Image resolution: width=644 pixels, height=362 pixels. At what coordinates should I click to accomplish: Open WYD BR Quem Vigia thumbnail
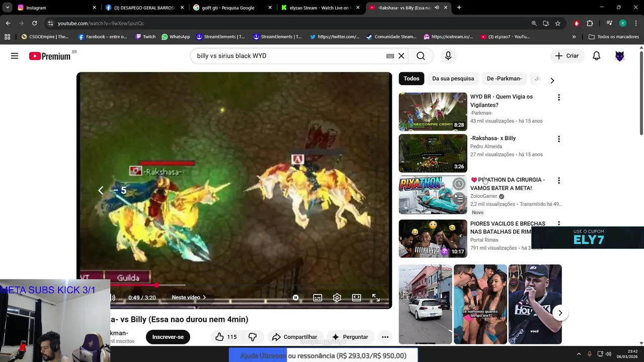(x=433, y=111)
